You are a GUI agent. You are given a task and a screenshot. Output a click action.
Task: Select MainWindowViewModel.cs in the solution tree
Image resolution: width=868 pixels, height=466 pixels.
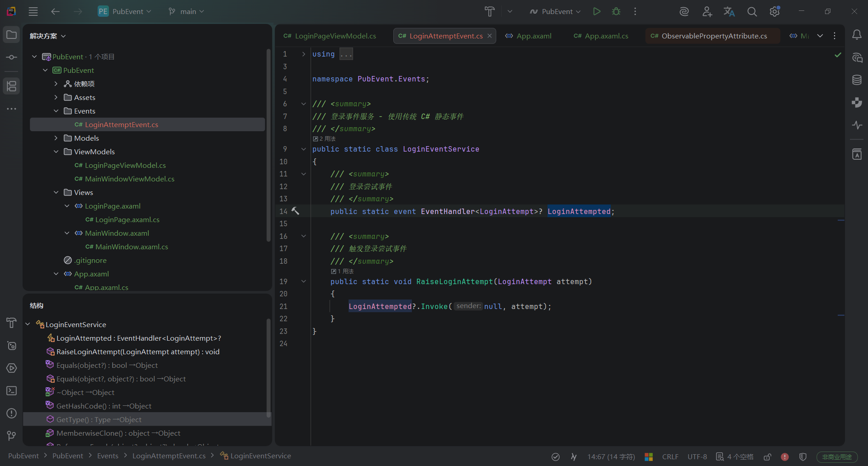point(129,179)
